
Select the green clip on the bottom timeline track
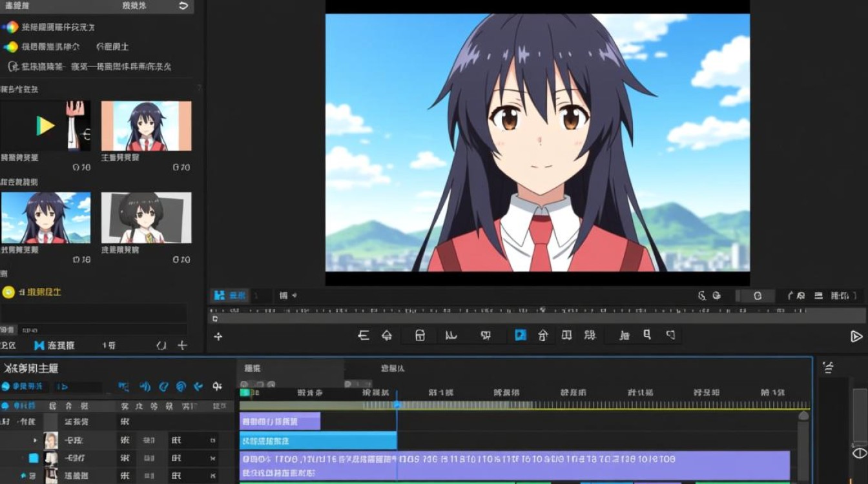click(377, 482)
